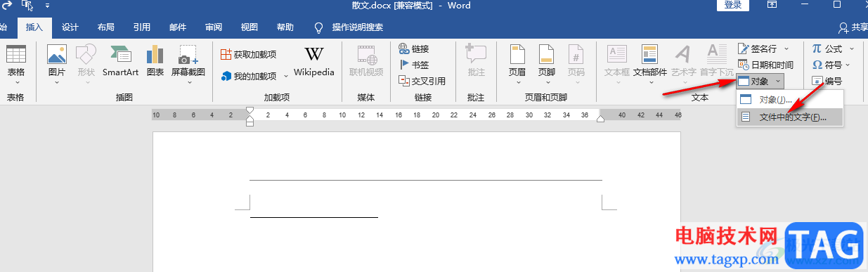Switch to the Layout (布局) tab
The image size is (868, 272).
pos(106,27)
